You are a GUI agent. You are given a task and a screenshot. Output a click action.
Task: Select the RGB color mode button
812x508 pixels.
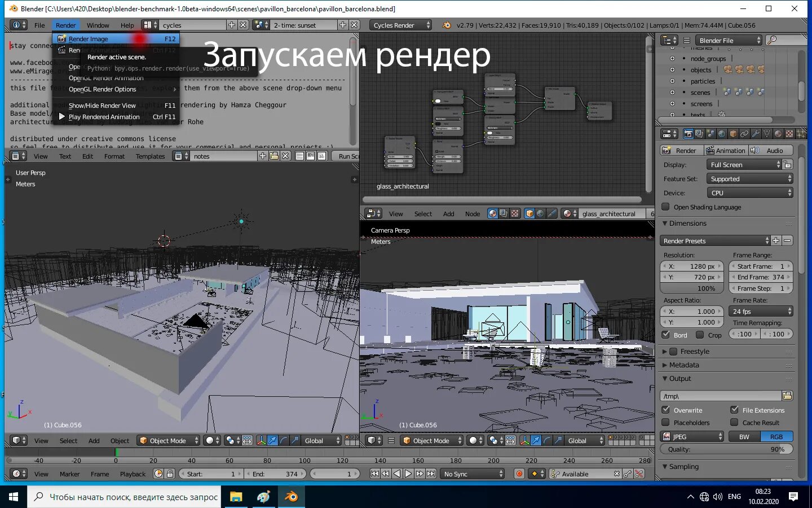point(776,436)
